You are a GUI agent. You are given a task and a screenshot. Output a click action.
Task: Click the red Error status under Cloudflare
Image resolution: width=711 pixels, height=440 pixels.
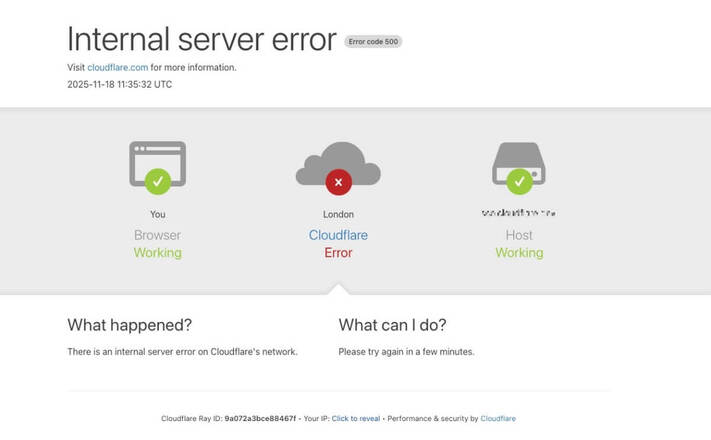click(x=338, y=253)
